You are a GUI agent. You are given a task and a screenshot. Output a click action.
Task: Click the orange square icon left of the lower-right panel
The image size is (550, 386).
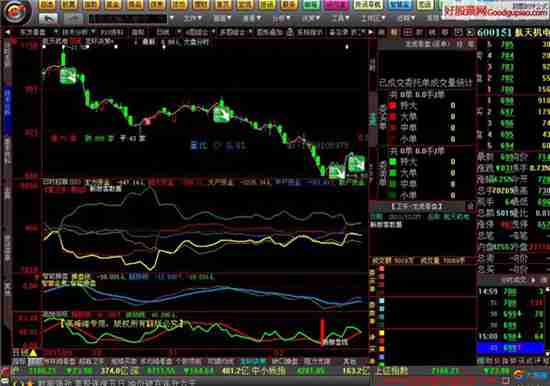point(381,348)
